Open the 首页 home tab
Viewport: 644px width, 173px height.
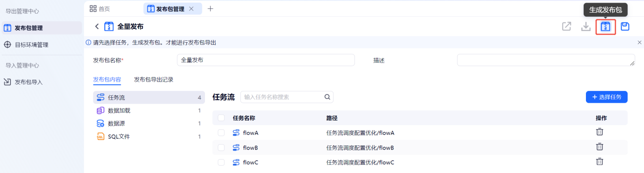100,9
